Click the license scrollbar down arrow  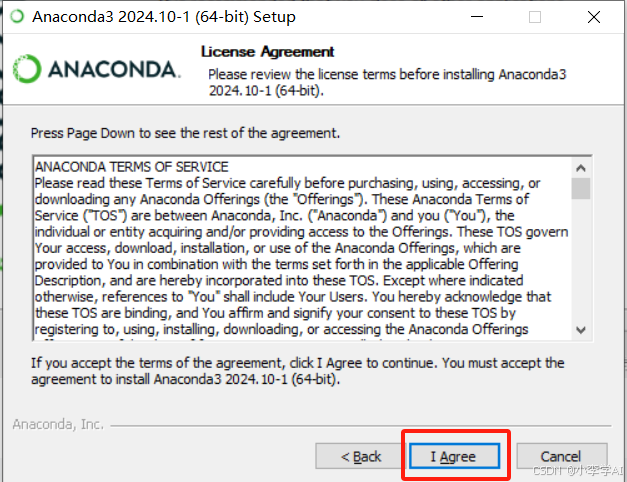pyautogui.click(x=581, y=330)
